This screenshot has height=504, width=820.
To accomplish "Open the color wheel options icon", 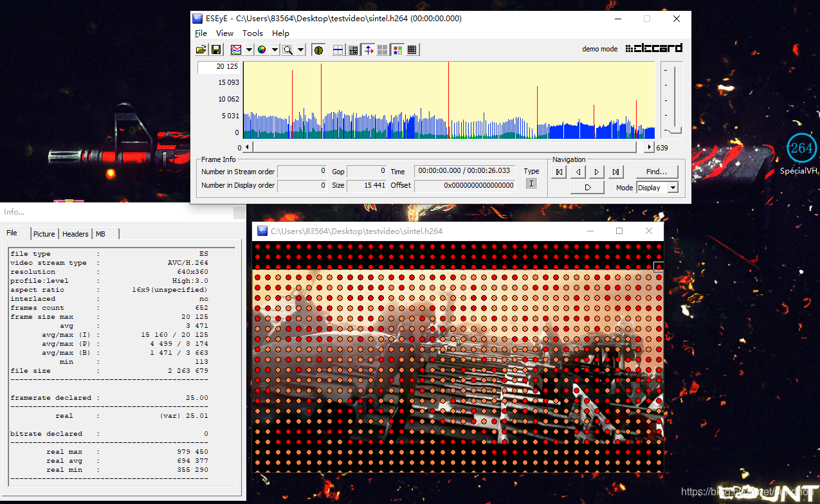I will click(262, 50).
